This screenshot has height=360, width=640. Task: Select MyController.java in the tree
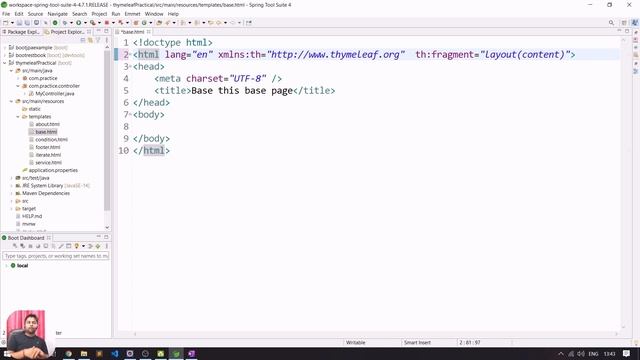pos(55,94)
